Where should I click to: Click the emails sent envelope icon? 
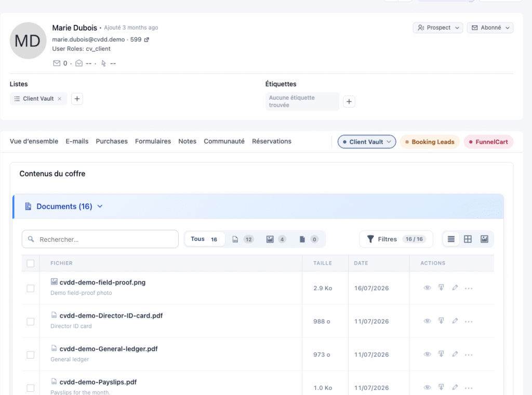57,63
